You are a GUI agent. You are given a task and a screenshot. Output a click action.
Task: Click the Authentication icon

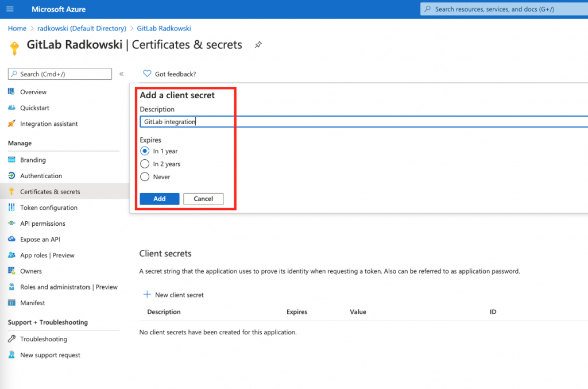coord(11,176)
